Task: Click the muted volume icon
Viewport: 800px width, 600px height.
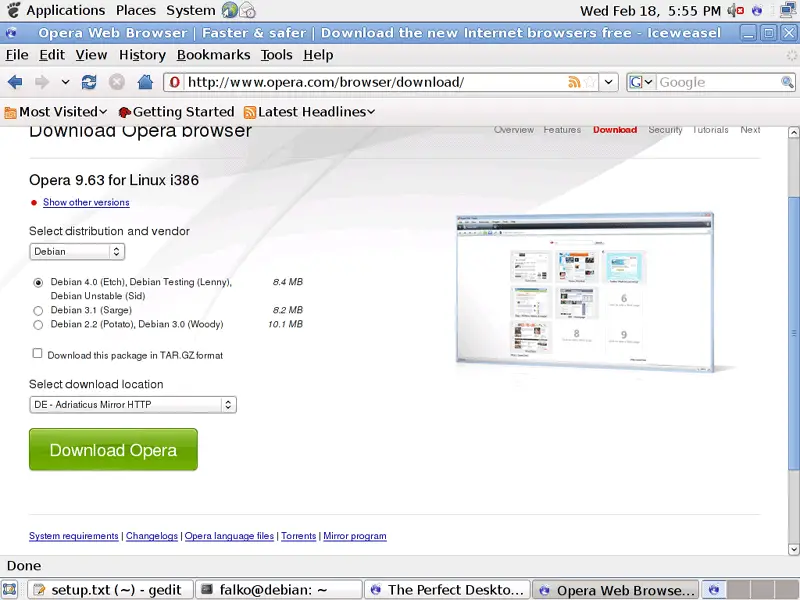Action: point(735,10)
